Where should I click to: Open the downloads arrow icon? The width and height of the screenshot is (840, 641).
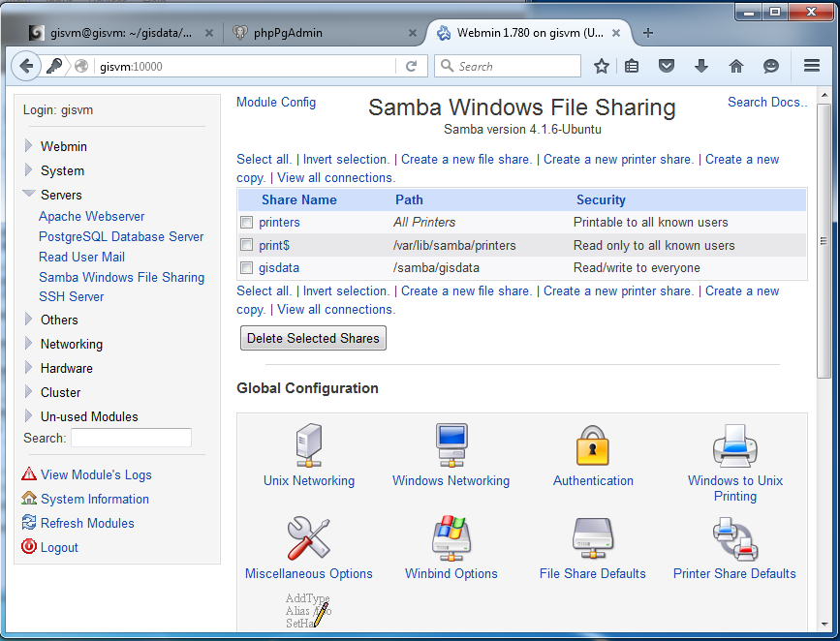click(700, 67)
